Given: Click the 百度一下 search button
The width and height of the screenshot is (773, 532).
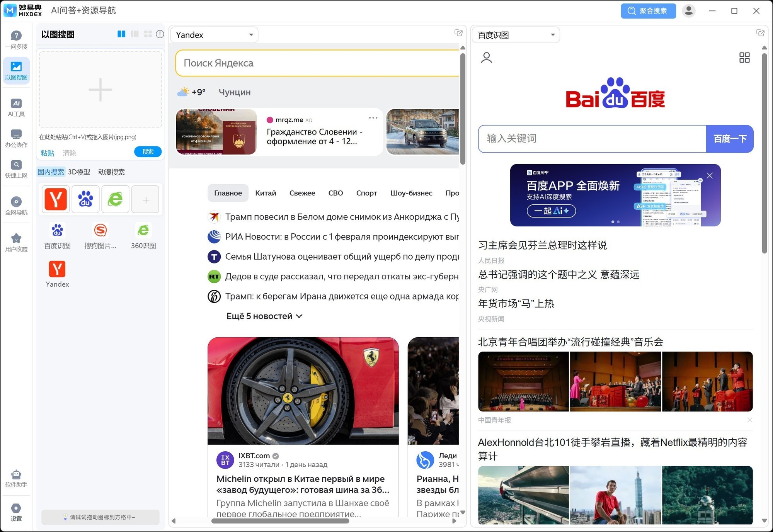Looking at the screenshot, I should (730, 139).
